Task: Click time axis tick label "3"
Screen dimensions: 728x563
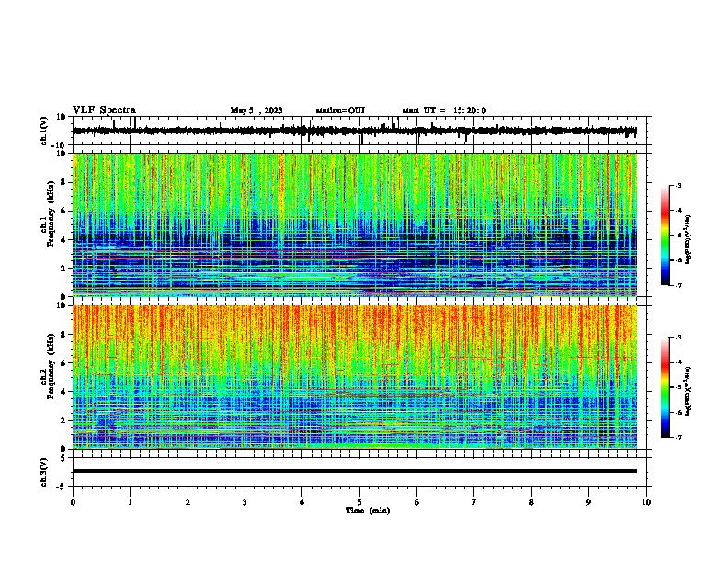Action: click(x=245, y=502)
